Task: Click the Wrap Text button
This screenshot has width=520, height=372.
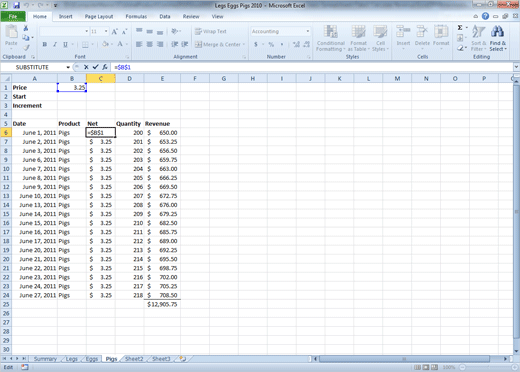Action: pyautogui.click(x=211, y=31)
